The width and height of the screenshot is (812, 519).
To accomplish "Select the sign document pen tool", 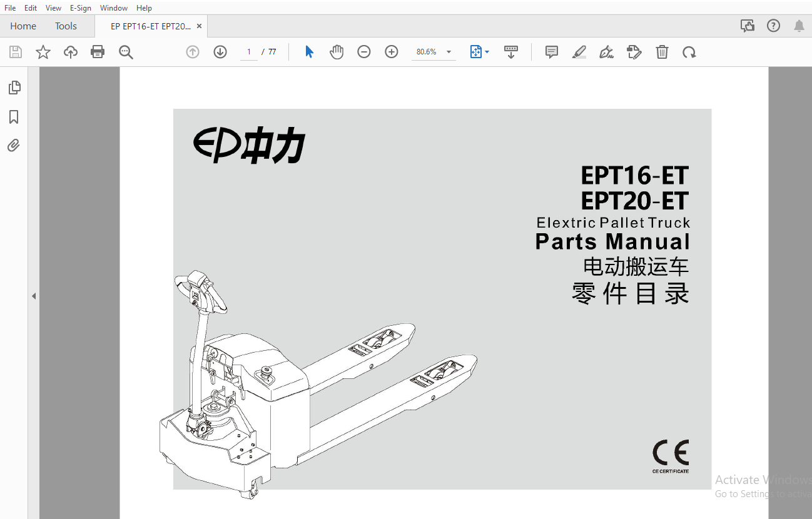I will pos(606,52).
